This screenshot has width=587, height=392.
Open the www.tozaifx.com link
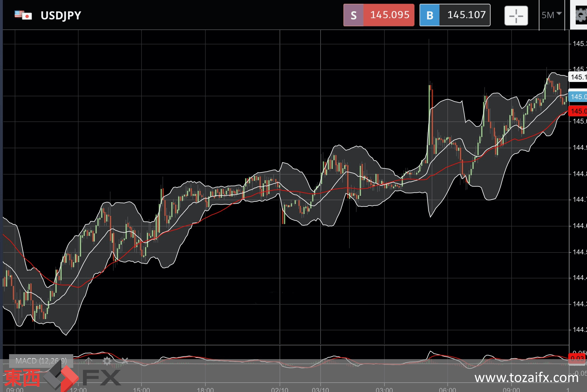(526, 378)
